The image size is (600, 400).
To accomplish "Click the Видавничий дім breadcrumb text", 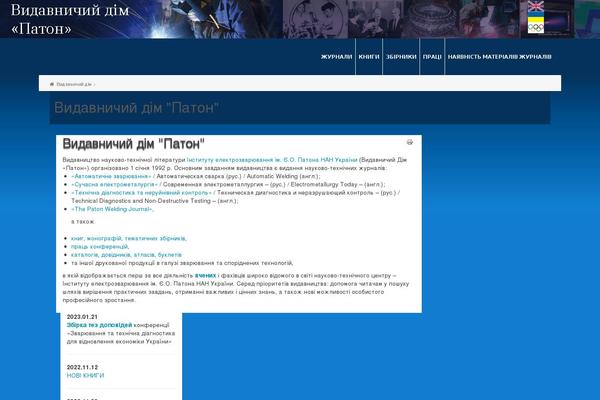I will coord(74,84).
